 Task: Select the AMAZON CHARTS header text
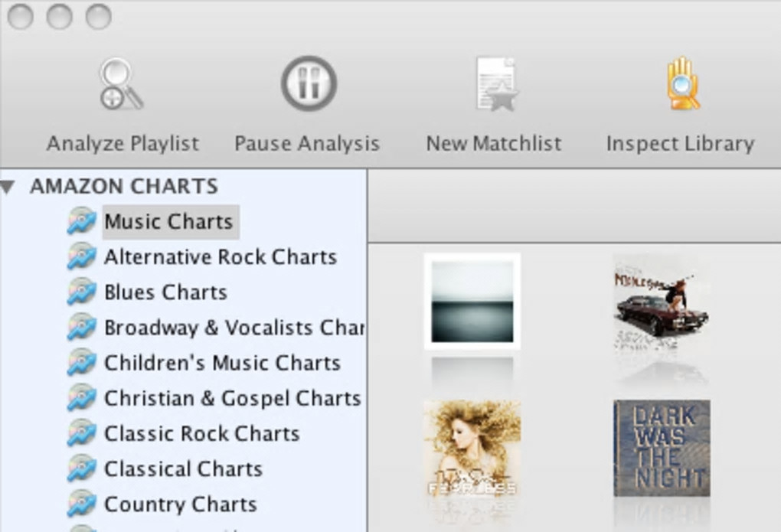coord(124,186)
